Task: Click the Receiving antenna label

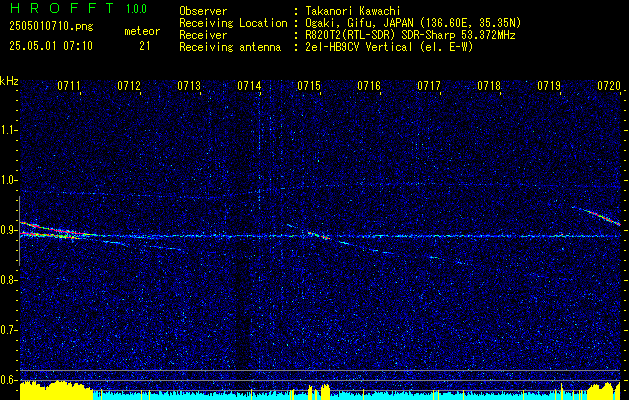Action: click(x=230, y=47)
